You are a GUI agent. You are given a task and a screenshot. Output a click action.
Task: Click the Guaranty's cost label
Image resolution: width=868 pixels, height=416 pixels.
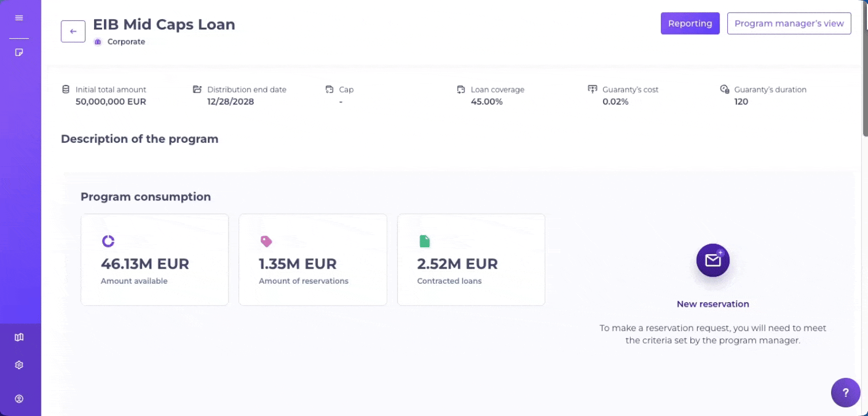(630, 90)
